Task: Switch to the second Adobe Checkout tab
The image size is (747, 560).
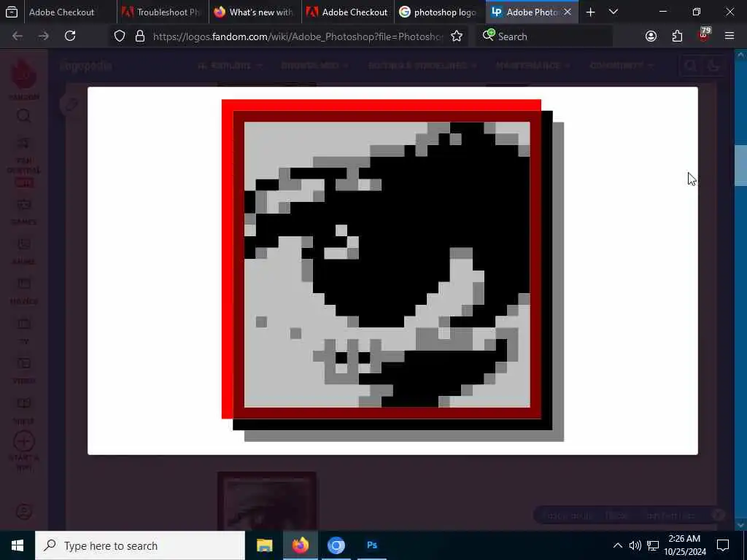Action: tap(347, 12)
